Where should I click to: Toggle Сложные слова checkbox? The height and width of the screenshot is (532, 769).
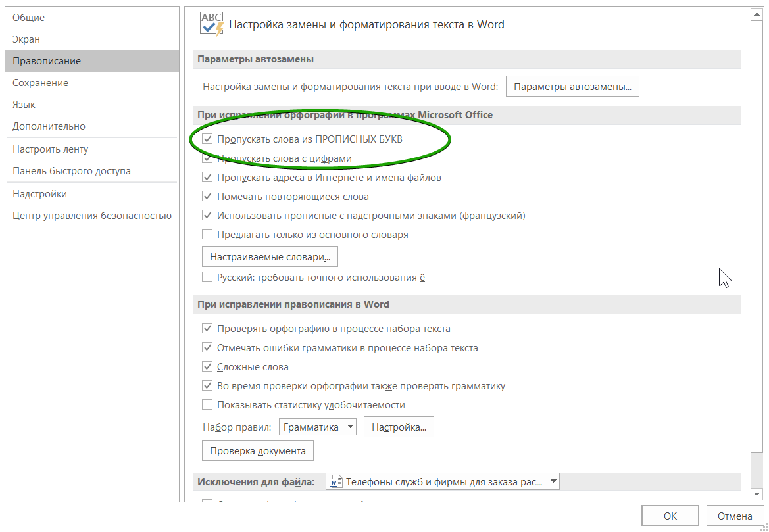(207, 367)
